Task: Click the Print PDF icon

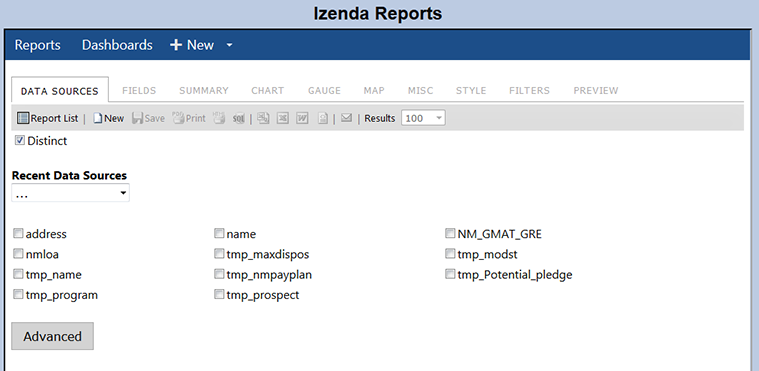Action: (178, 118)
